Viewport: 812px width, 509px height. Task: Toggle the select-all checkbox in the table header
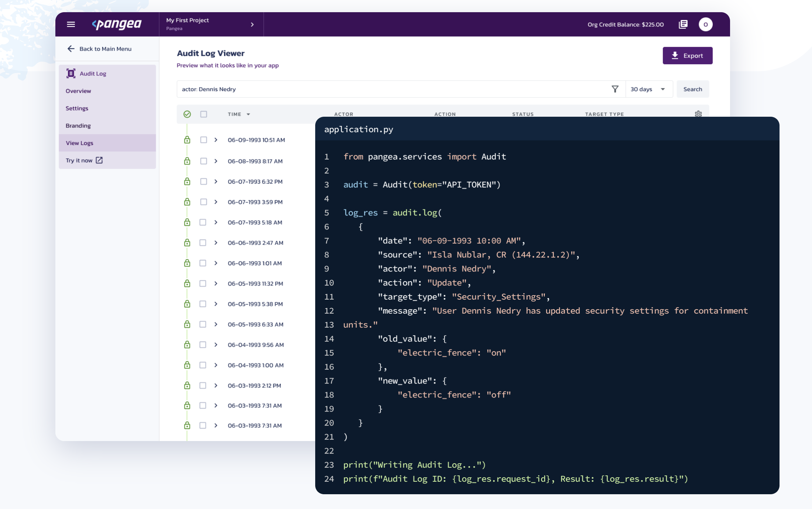click(203, 114)
